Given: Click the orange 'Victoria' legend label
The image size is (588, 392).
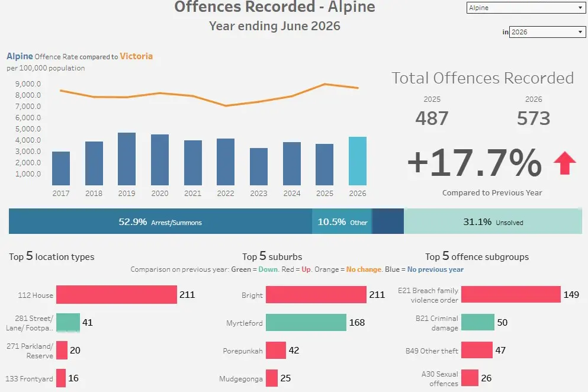Looking at the screenshot, I should point(136,56).
